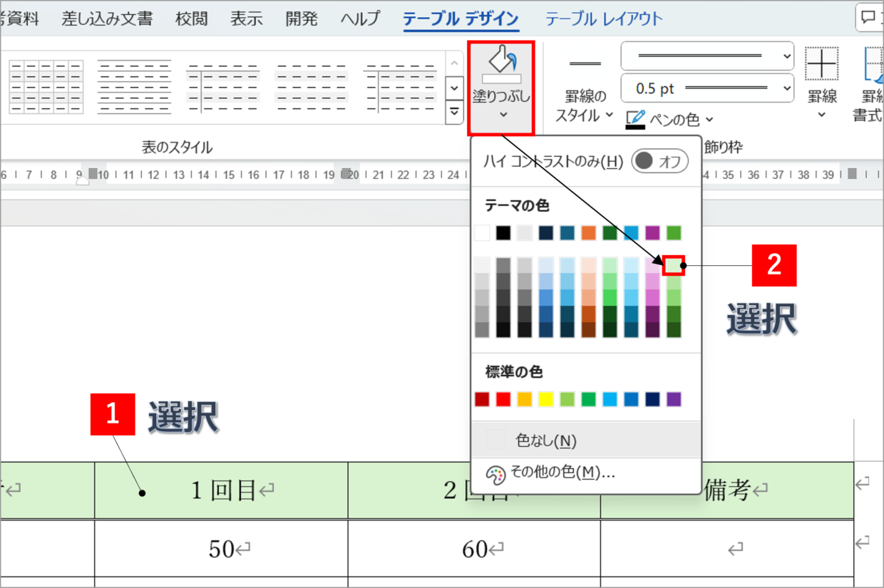This screenshot has width=884, height=588.
Task: Pick purple standard color swatch
Action: 674,399
